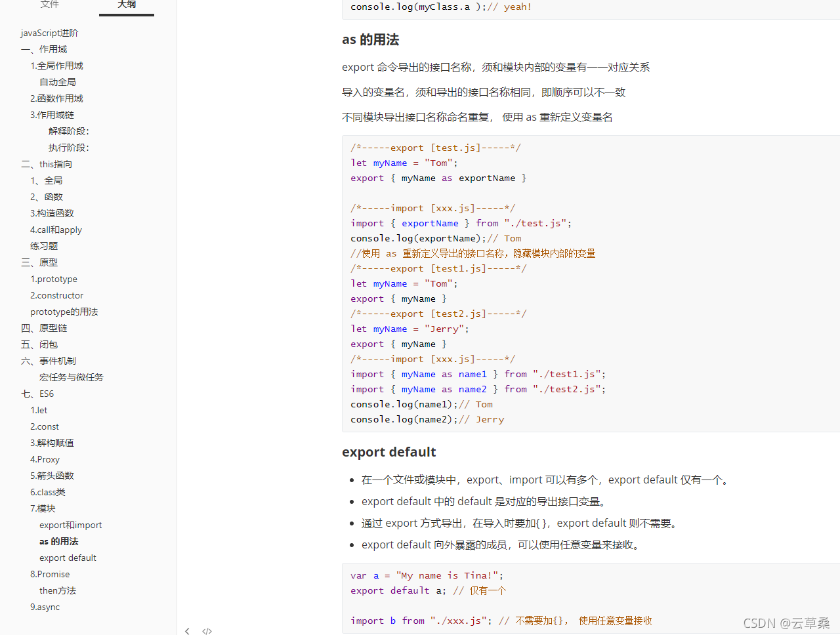Switch to the 文件 tab
This screenshot has width=840, height=635.
pos(50,5)
